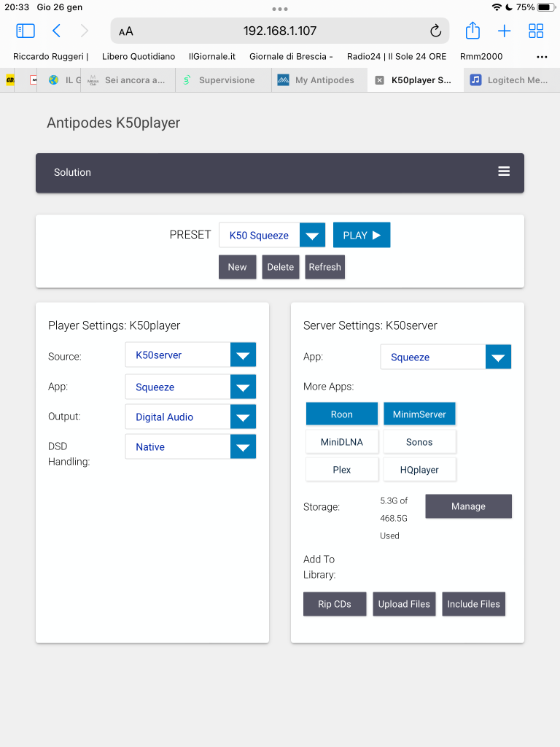Show the Safari sidebar

pyautogui.click(x=26, y=31)
